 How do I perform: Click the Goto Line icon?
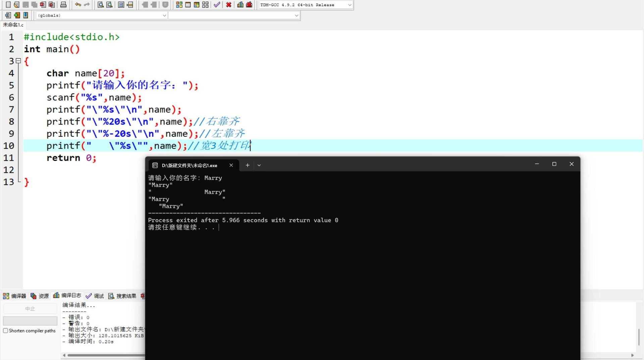coord(130,5)
